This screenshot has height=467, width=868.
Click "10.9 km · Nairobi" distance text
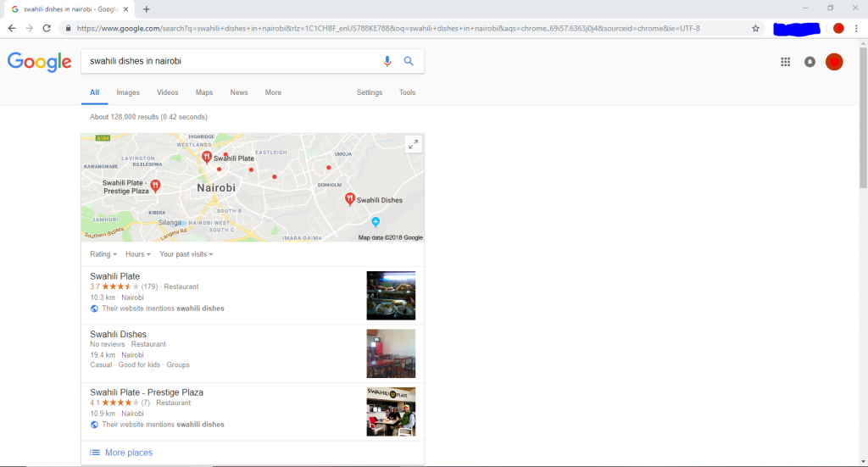coord(117,414)
